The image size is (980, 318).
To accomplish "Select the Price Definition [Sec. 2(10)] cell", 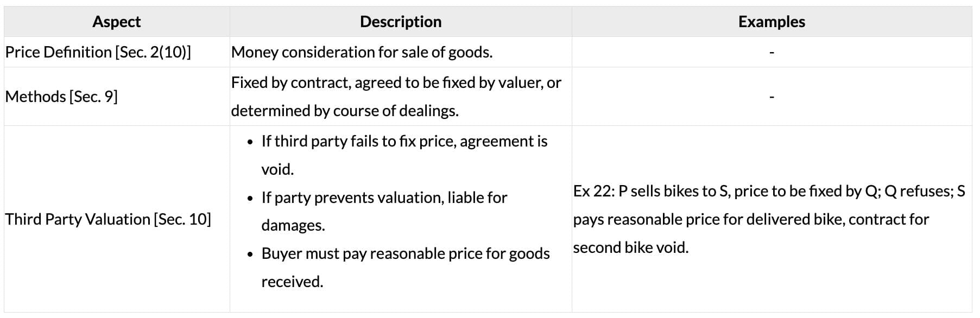I will pos(98,52).
